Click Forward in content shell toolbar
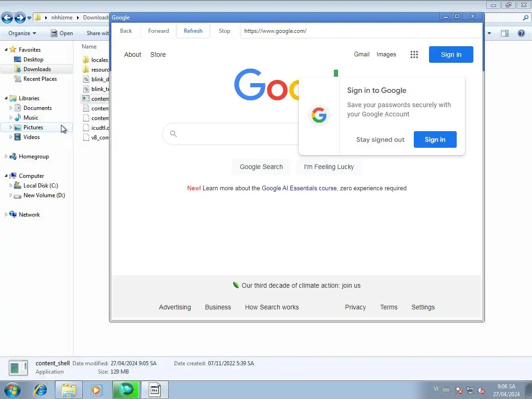532x399 pixels. (158, 31)
